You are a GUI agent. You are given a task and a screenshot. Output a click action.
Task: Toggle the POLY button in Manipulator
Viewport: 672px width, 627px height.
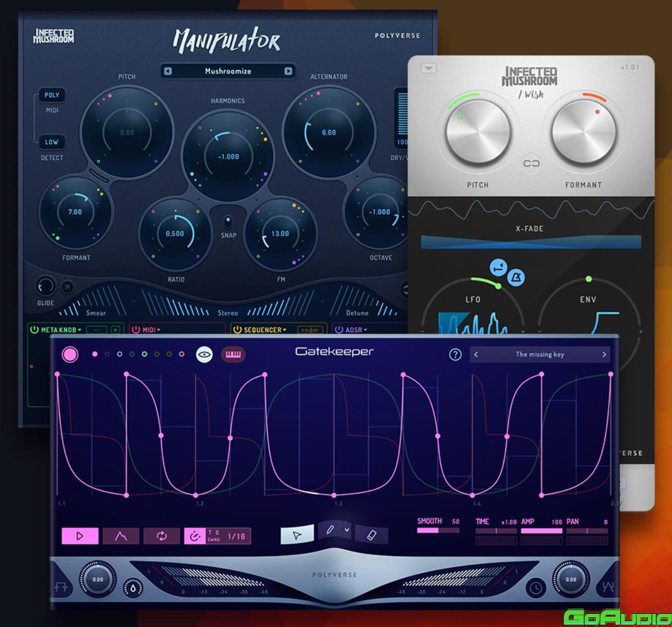click(52, 95)
